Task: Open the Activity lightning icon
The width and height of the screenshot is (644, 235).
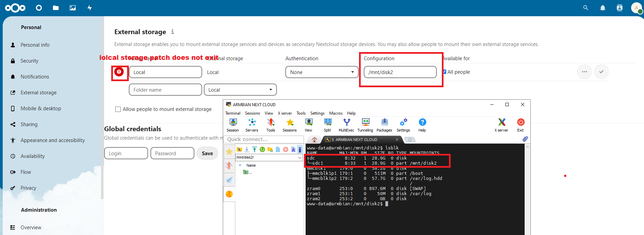Action: point(90,8)
